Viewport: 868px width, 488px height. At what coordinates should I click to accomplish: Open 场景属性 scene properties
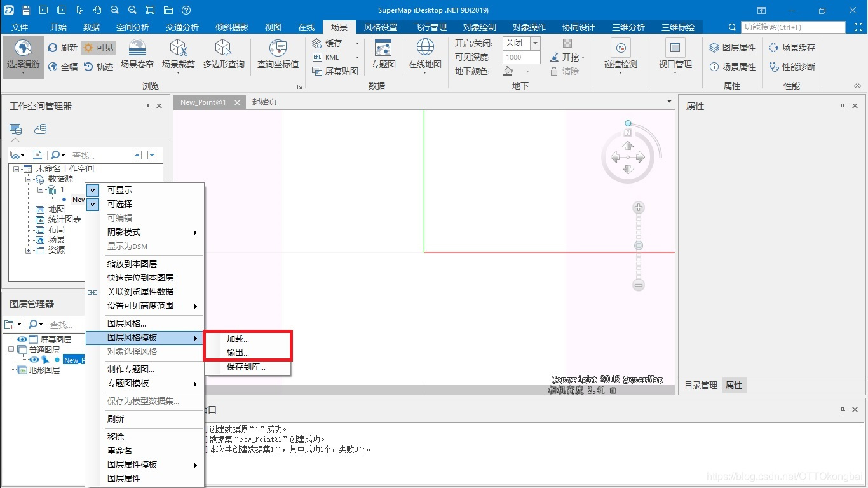[x=732, y=67]
